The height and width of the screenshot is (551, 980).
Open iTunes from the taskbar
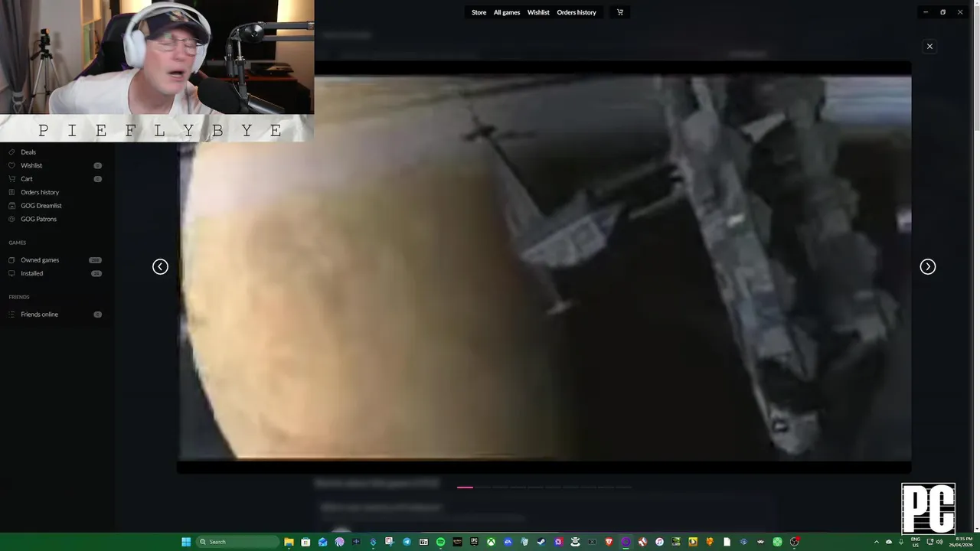pos(659,542)
